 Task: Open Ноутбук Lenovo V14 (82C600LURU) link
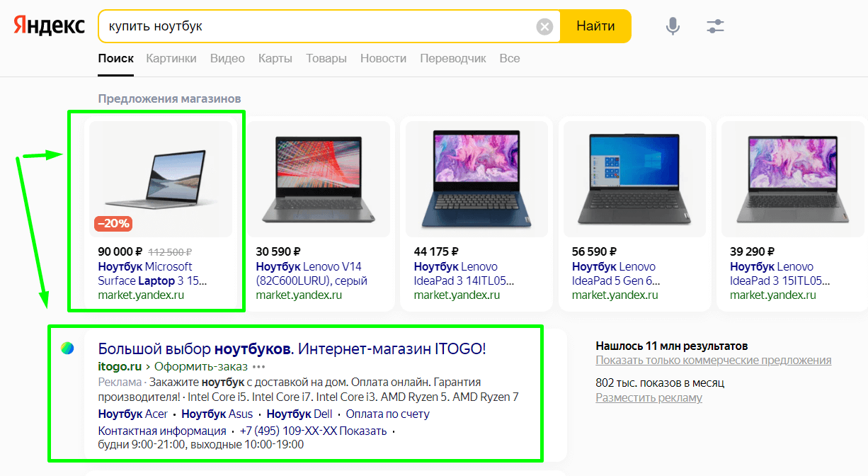(x=312, y=273)
